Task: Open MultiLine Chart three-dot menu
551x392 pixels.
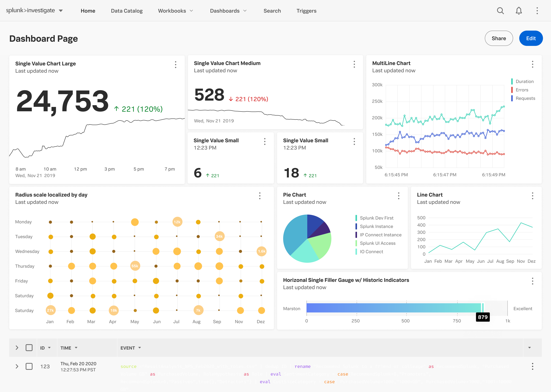Action: (x=532, y=64)
